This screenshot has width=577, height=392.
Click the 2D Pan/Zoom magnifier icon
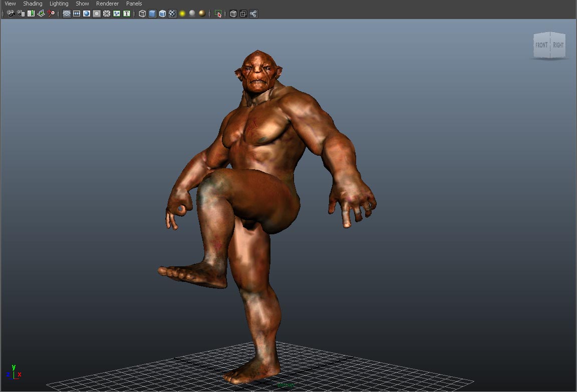(51, 14)
